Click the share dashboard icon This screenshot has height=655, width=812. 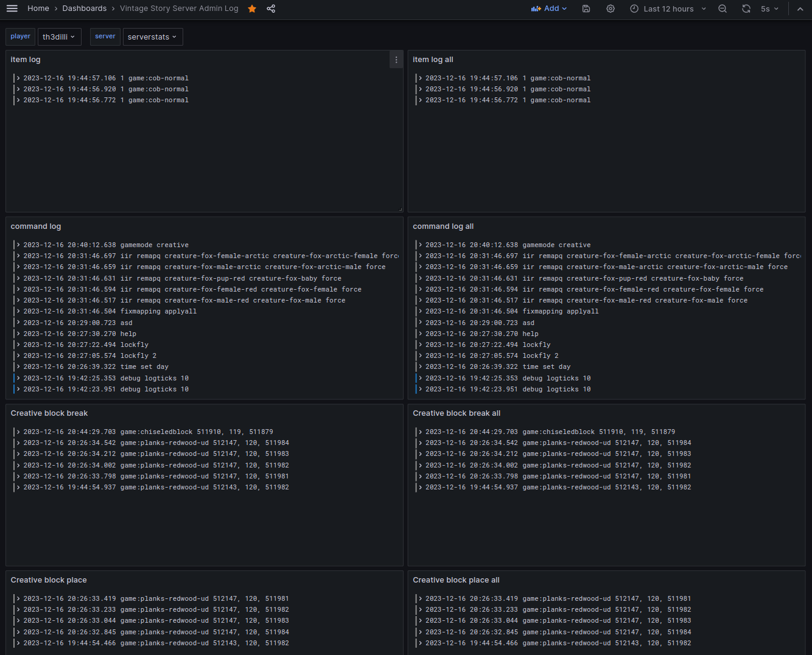tap(271, 9)
